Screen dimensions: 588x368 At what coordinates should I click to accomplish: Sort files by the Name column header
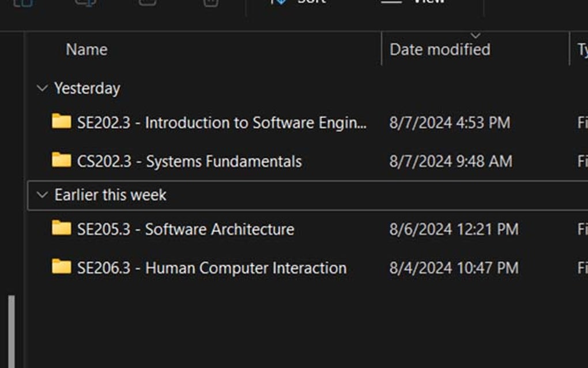point(86,50)
